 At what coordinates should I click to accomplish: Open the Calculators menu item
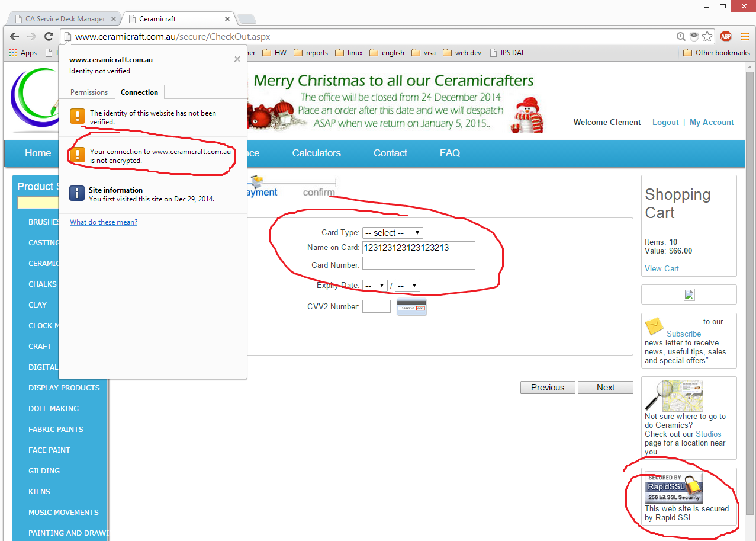[x=317, y=153]
